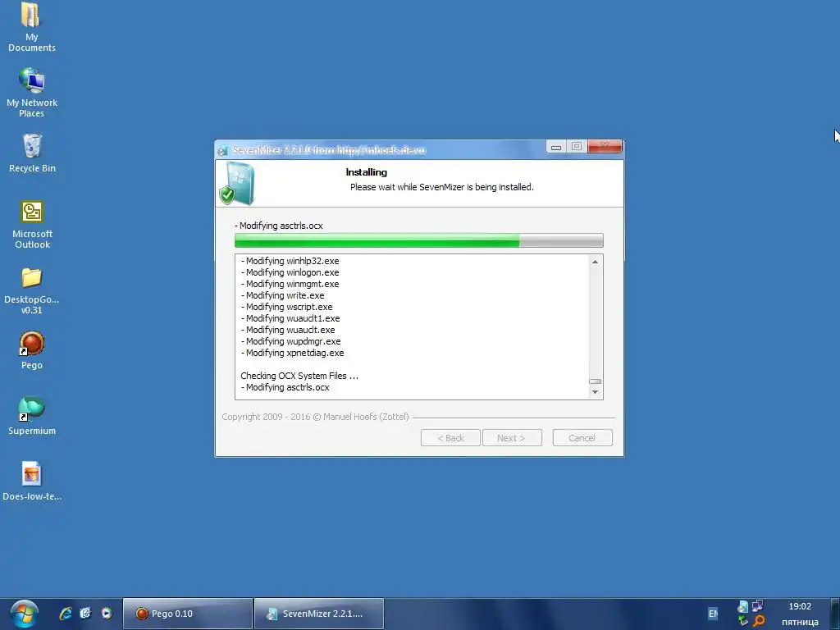The height and width of the screenshot is (630, 840).
Task: Click the copyright Manuel Hoefs text
Action: coord(315,416)
